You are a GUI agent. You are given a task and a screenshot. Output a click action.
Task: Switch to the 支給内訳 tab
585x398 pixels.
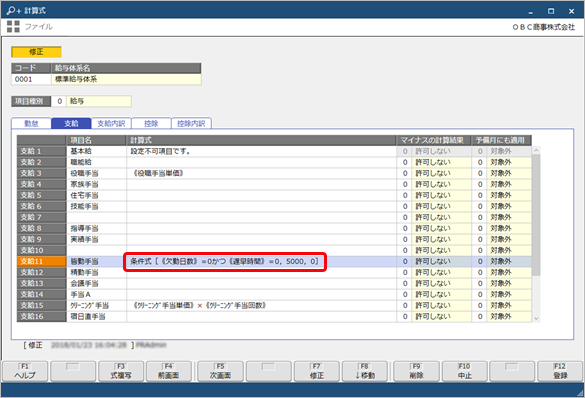click(111, 123)
